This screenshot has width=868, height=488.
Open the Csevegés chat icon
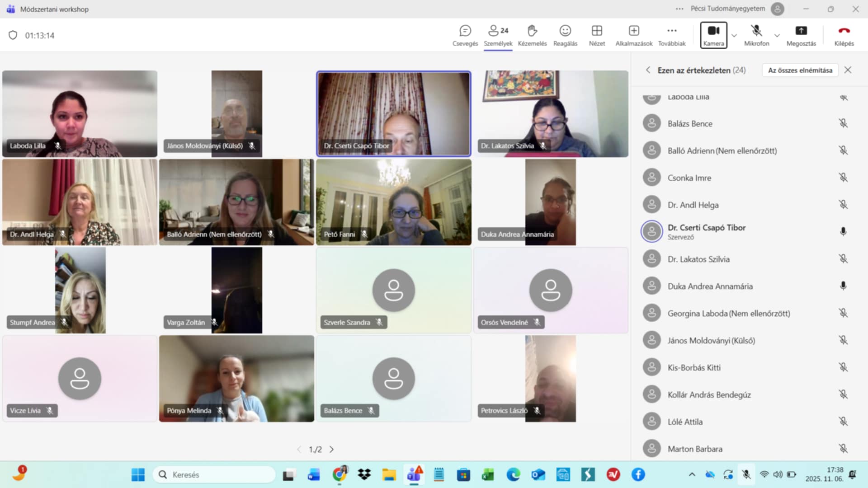(465, 35)
